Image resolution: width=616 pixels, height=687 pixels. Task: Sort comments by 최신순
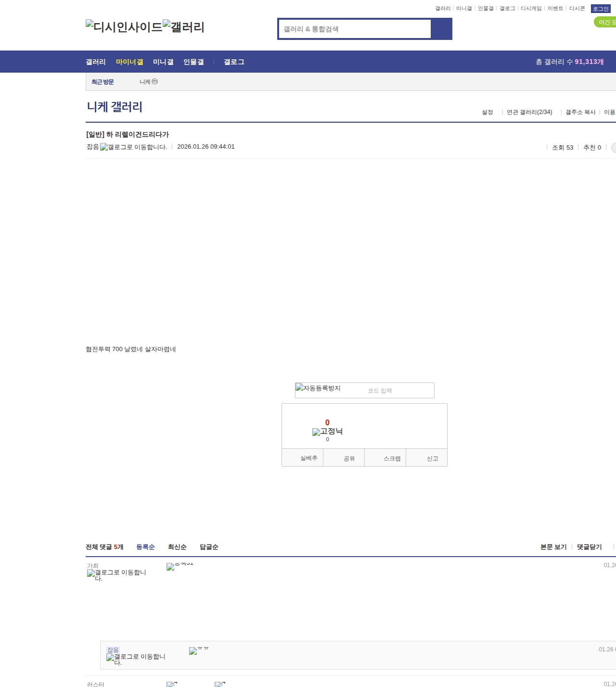(177, 547)
